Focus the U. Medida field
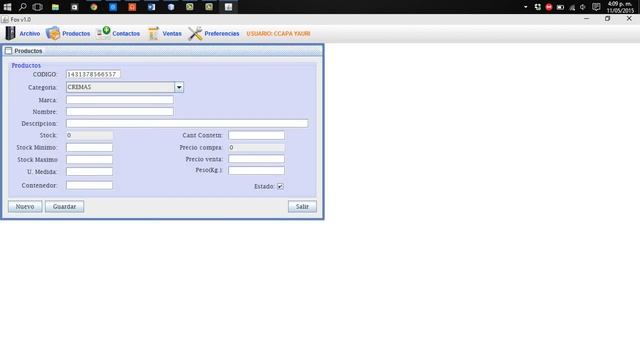This screenshot has height=360, width=640. [89, 172]
